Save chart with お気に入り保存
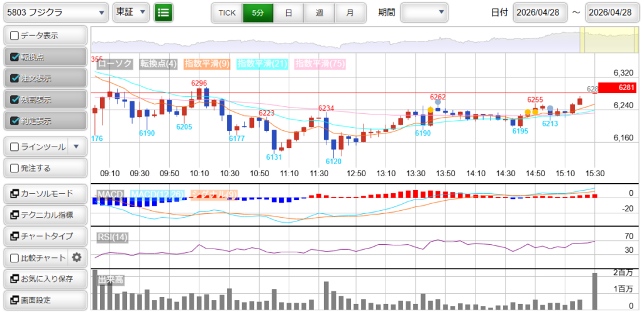 point(45,278)
